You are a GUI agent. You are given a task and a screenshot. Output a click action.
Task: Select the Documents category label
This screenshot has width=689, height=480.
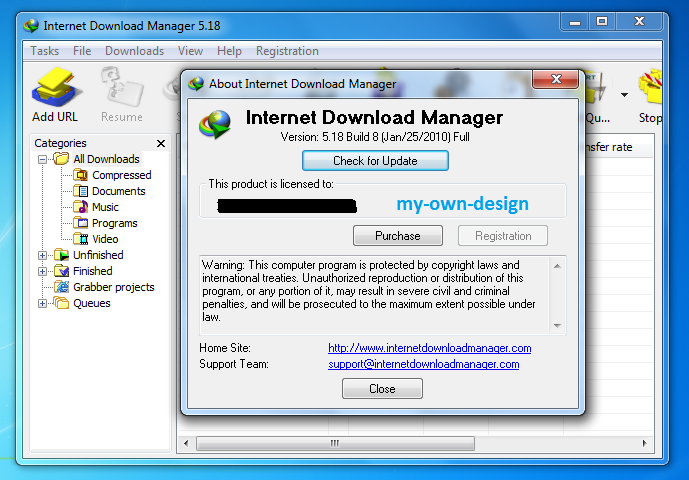119,191
